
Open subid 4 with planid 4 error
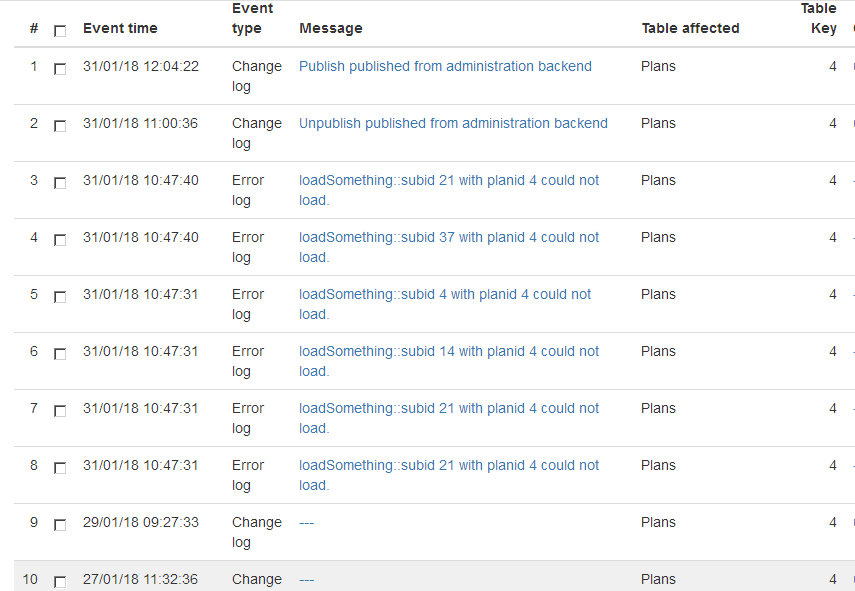[445, 304]
